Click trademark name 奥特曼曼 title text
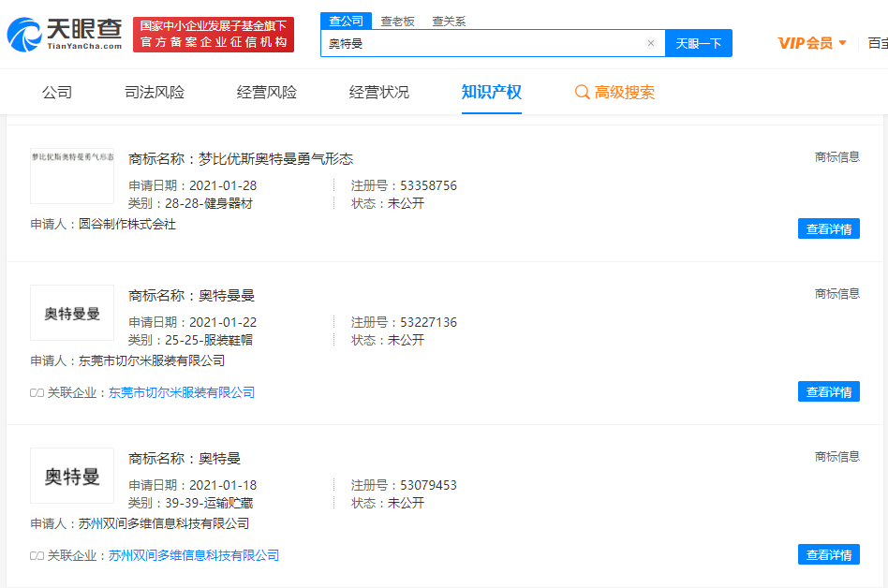The height and width of the screenshot is (588, 888). (x=227, y=296)
